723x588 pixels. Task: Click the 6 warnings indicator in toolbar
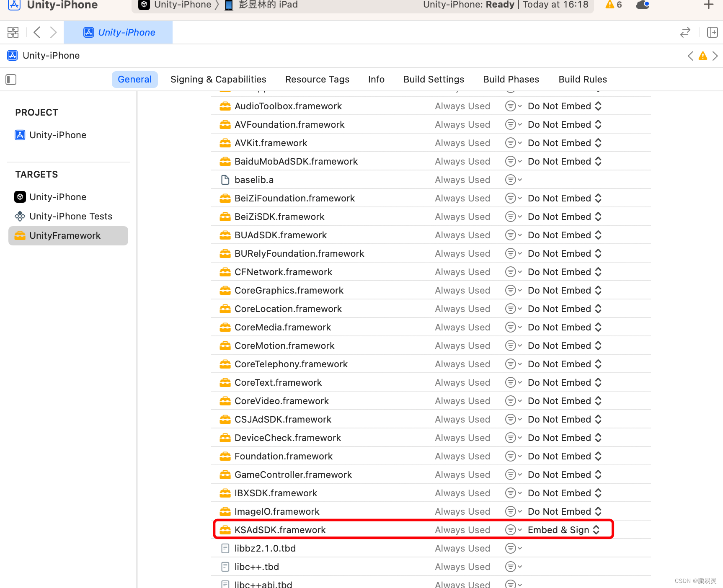(614, 5)
